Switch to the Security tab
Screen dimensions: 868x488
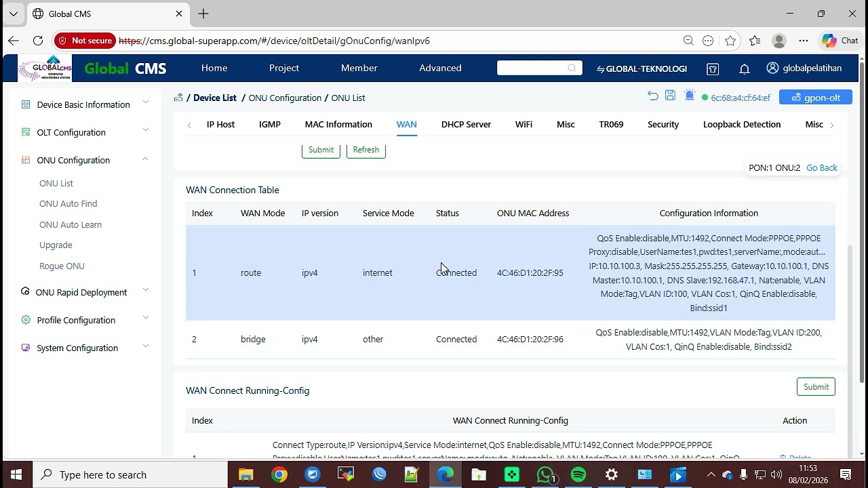(663, 124)
